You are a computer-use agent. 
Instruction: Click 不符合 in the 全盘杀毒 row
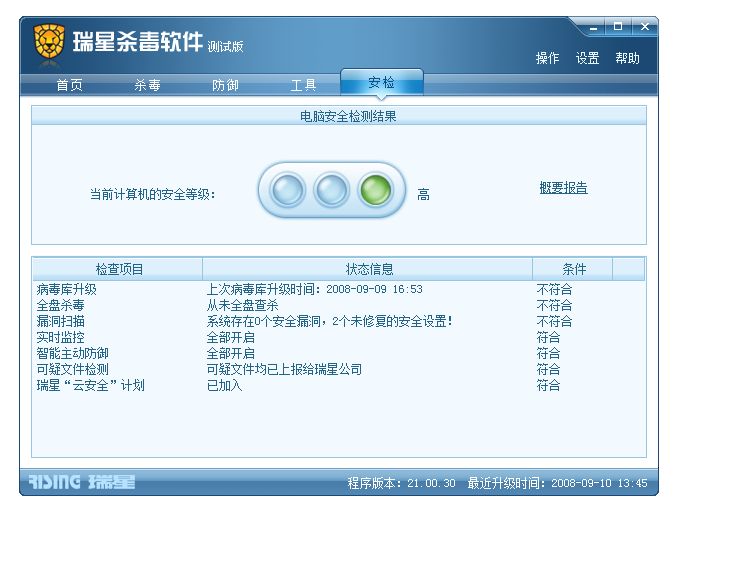click(x=554, y=305)
